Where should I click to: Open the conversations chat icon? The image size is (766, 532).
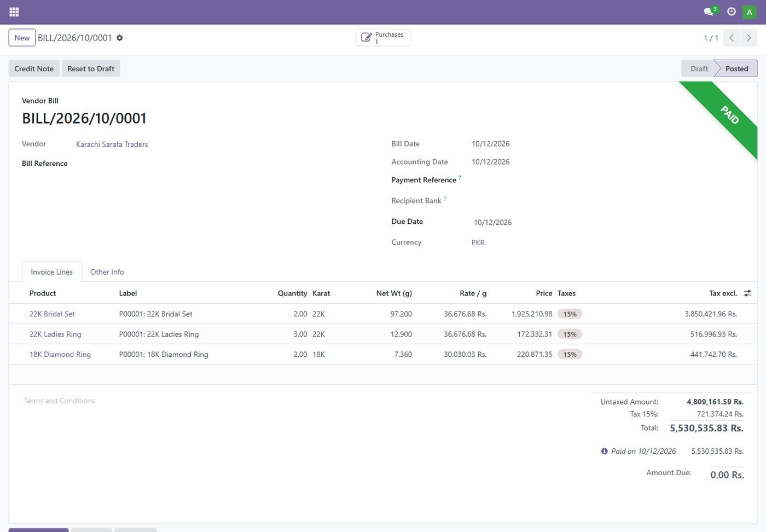click(x=709, y=11)
